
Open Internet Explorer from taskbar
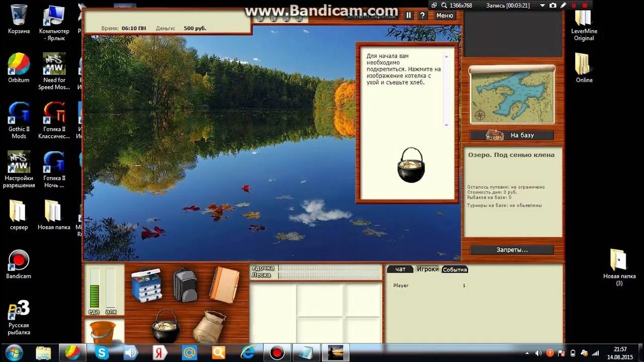point(248,352)
